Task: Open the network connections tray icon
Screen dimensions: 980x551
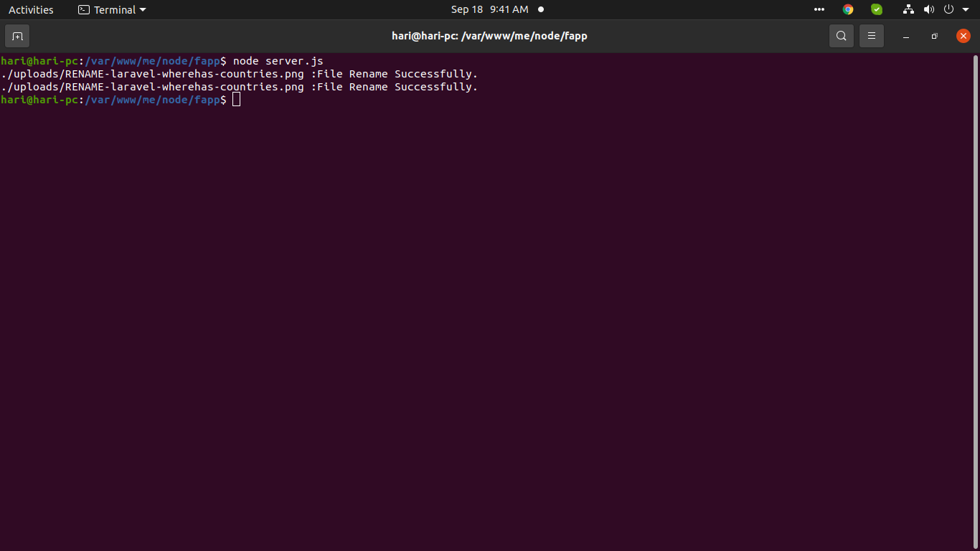Action: click(x=908, y=9)
